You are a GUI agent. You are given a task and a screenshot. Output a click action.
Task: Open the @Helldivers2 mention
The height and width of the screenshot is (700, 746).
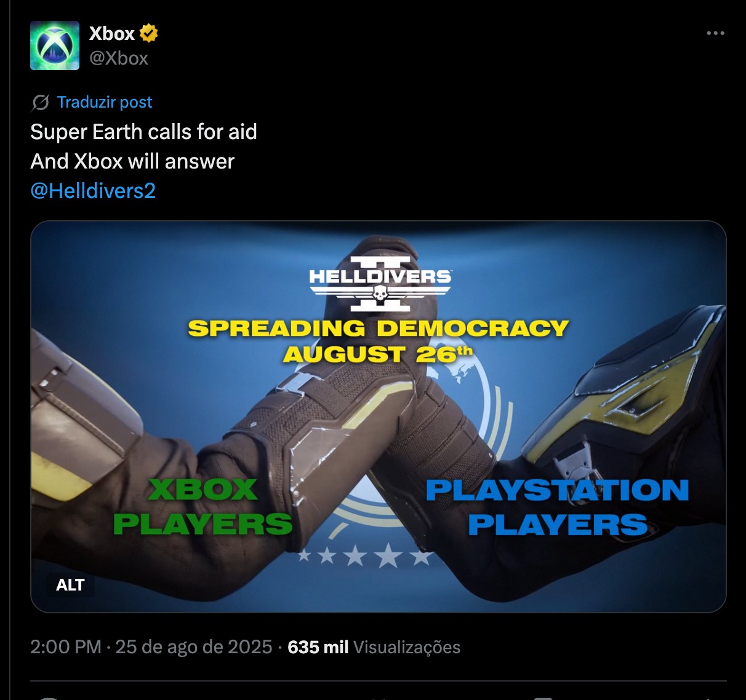93,191
